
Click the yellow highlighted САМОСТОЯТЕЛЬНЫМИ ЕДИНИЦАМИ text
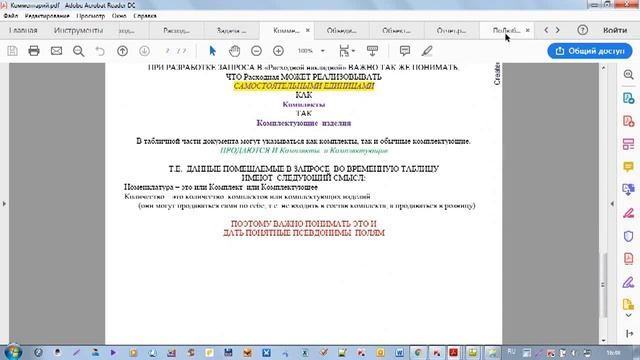tap(304, 86)
